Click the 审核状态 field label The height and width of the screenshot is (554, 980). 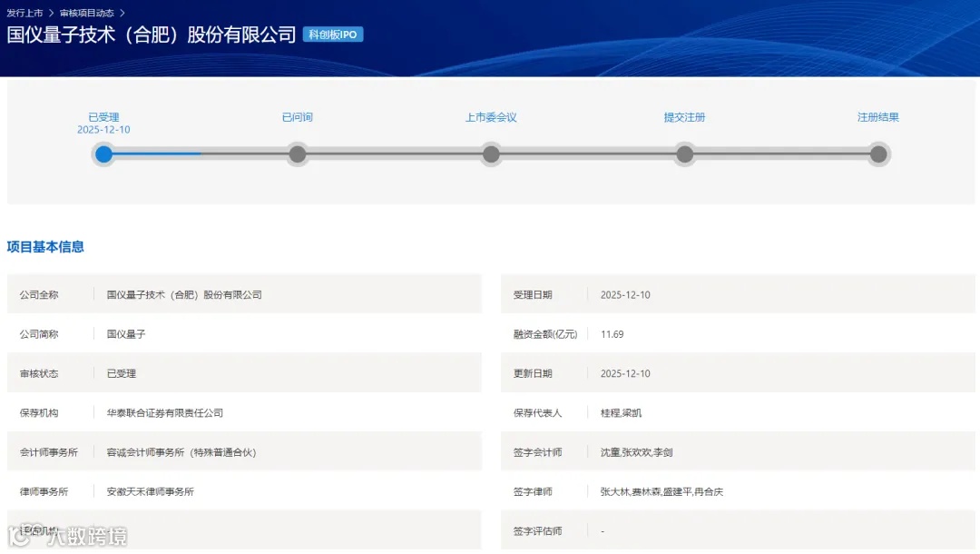(39, 373)
